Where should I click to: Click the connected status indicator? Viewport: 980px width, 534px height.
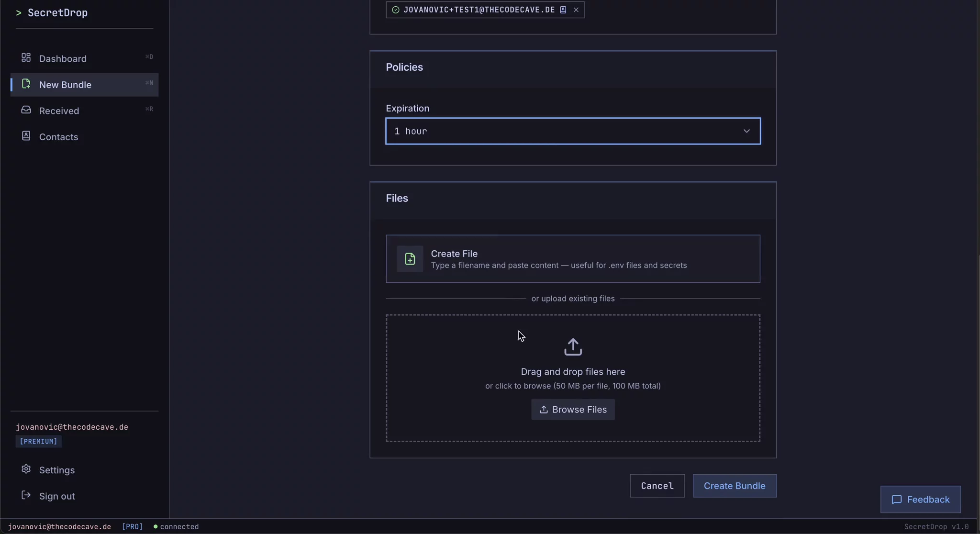coord(176,526)
